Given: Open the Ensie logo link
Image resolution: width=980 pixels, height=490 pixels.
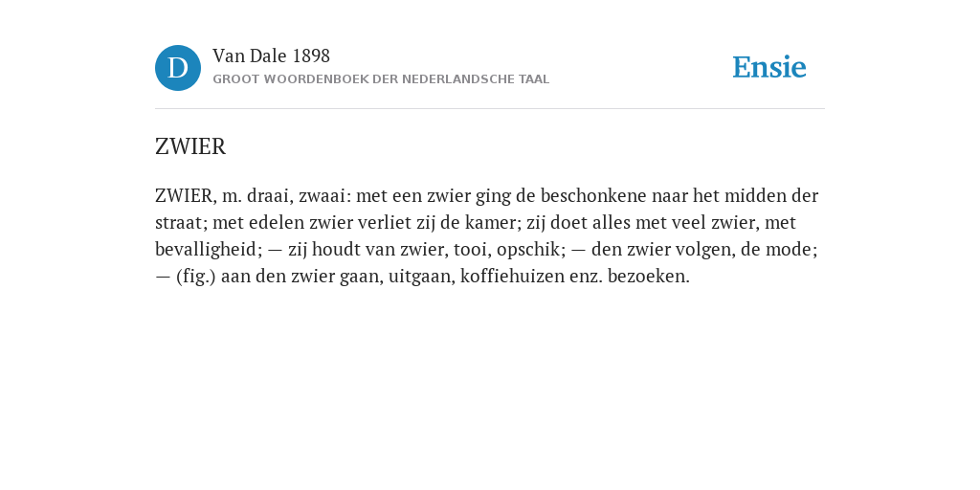Looking at the screenshot, I should click(x=769, y=67).
